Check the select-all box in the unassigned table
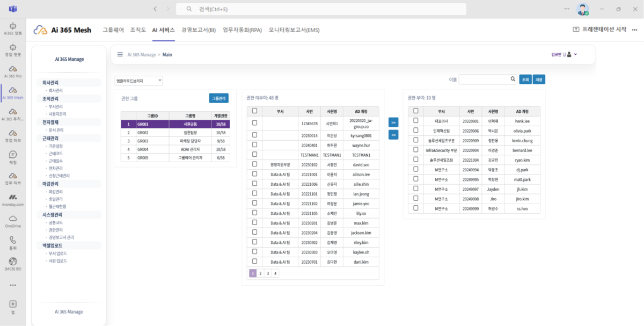This screenshot has height=326, width=644. [254, 111]
